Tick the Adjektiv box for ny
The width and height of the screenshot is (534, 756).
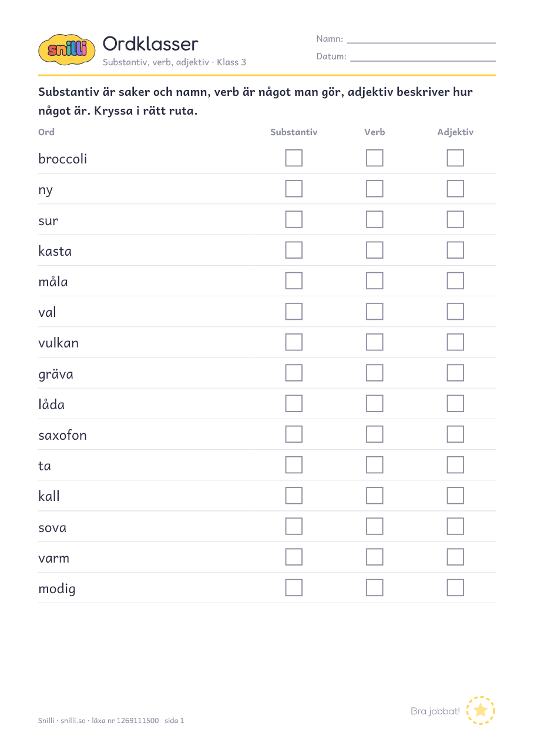pos(455,189)
